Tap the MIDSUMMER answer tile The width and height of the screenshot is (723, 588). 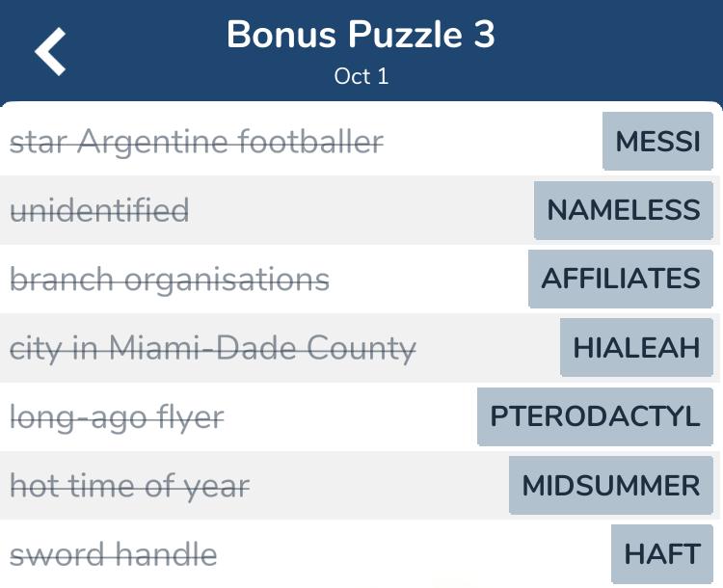[610, 485]
